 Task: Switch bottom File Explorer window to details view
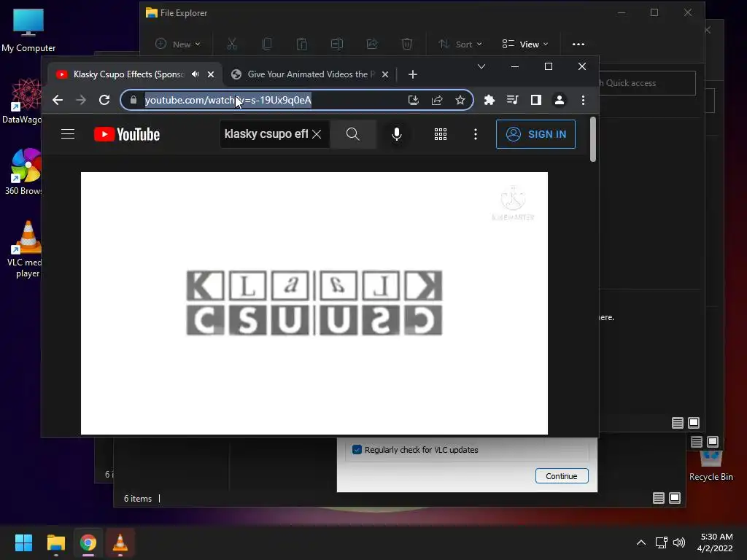click(659, 498)
